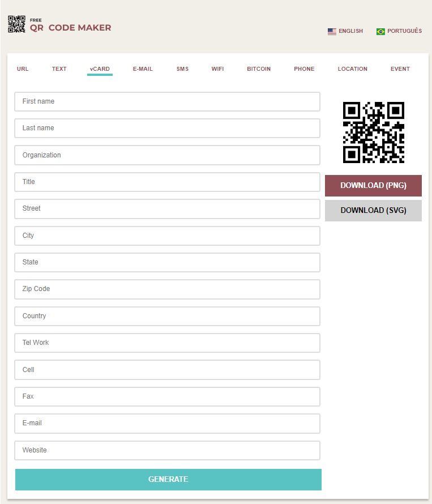
Task: Select the Zip Code input box
Action: [167, 289]
